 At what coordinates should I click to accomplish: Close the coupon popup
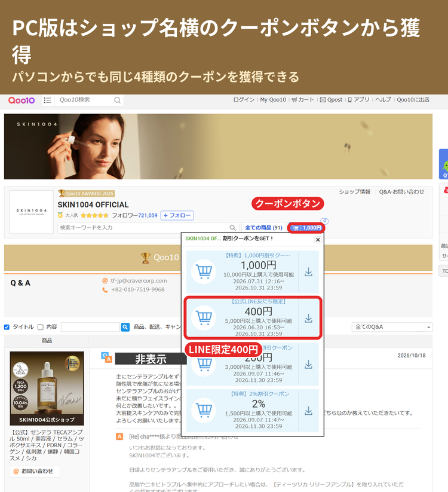point(318,240)
